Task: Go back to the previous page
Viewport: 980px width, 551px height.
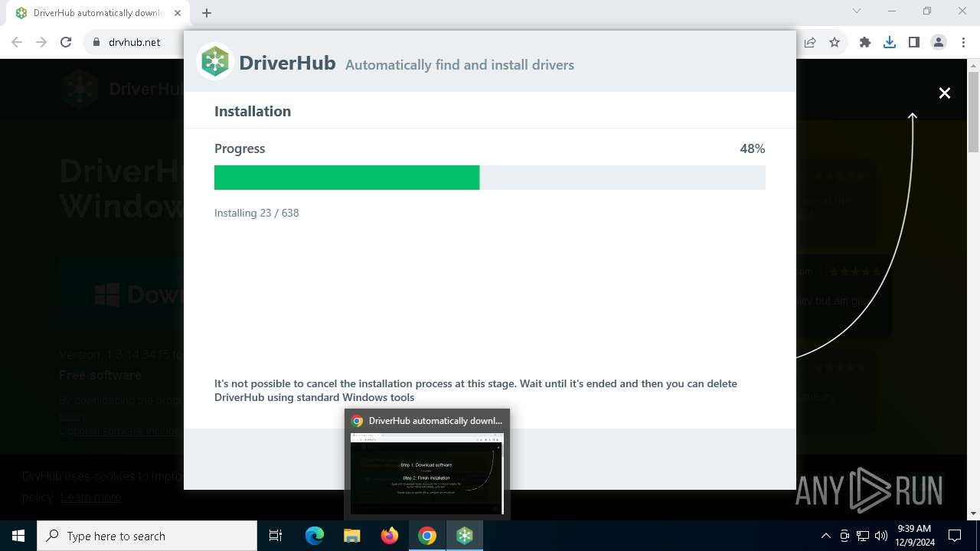Action: pos(17,43)
